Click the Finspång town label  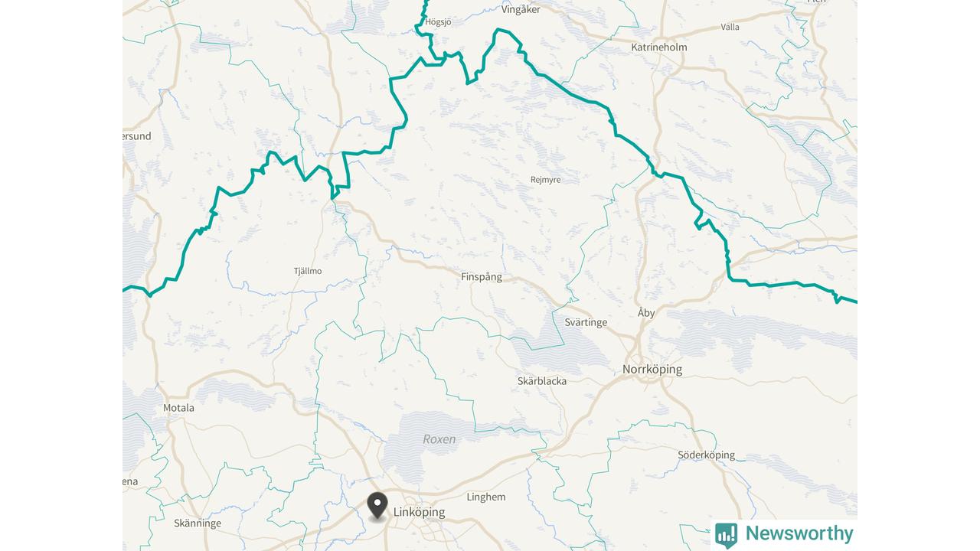click(482, 277)
